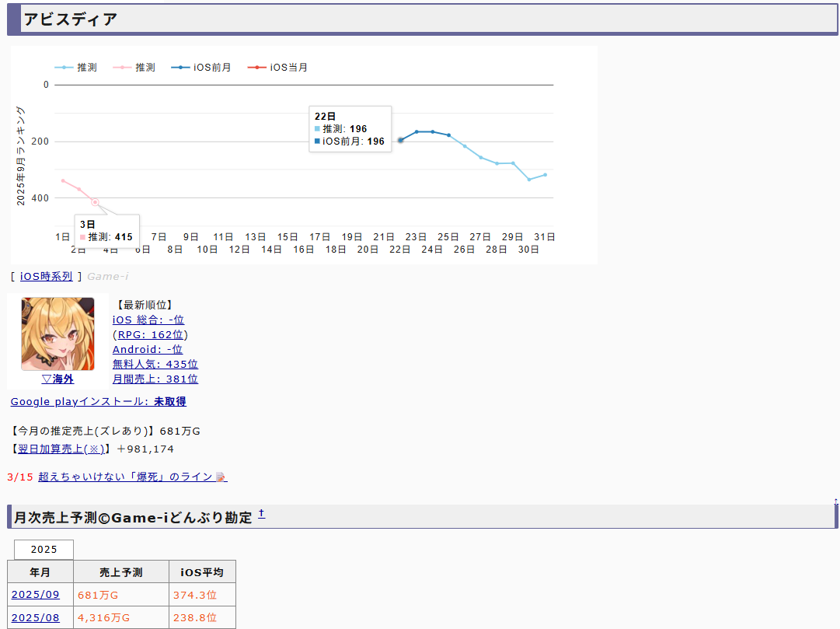
Task: Open 翌日加算売上(※) explanation link
Action: tap(61, 449)
